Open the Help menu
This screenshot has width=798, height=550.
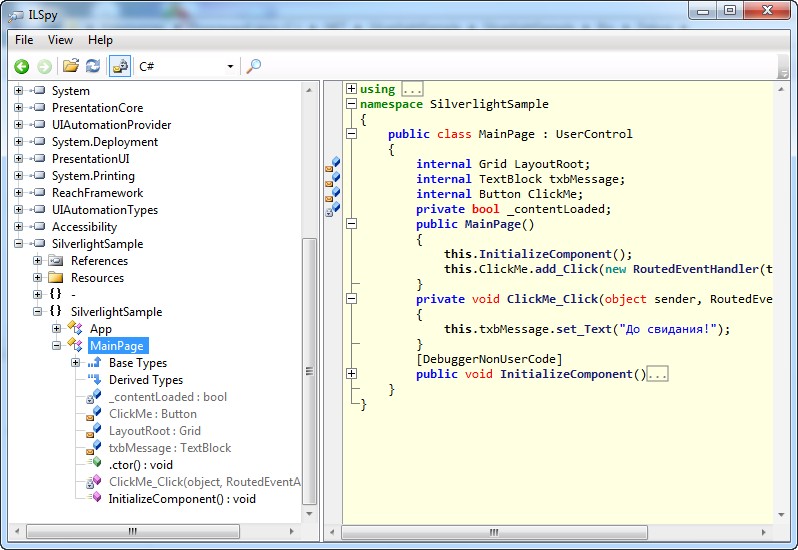(100, 40)
